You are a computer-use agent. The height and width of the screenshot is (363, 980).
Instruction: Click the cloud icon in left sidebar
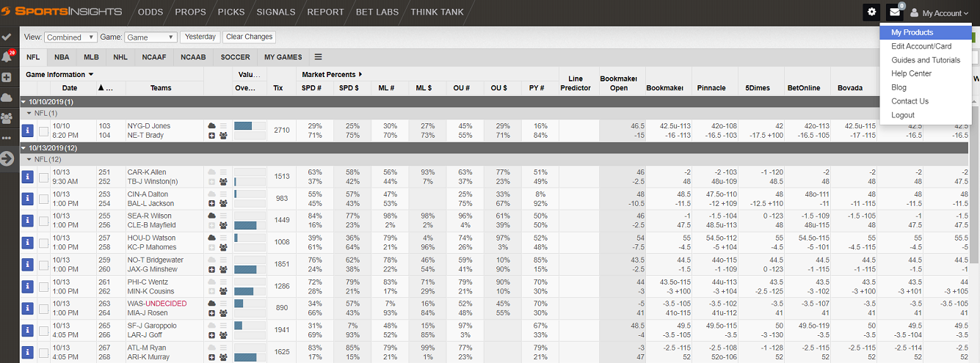8,98
